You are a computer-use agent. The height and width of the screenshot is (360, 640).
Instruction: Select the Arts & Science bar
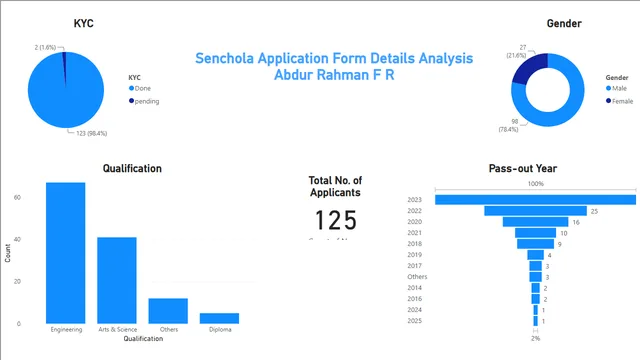117,280
